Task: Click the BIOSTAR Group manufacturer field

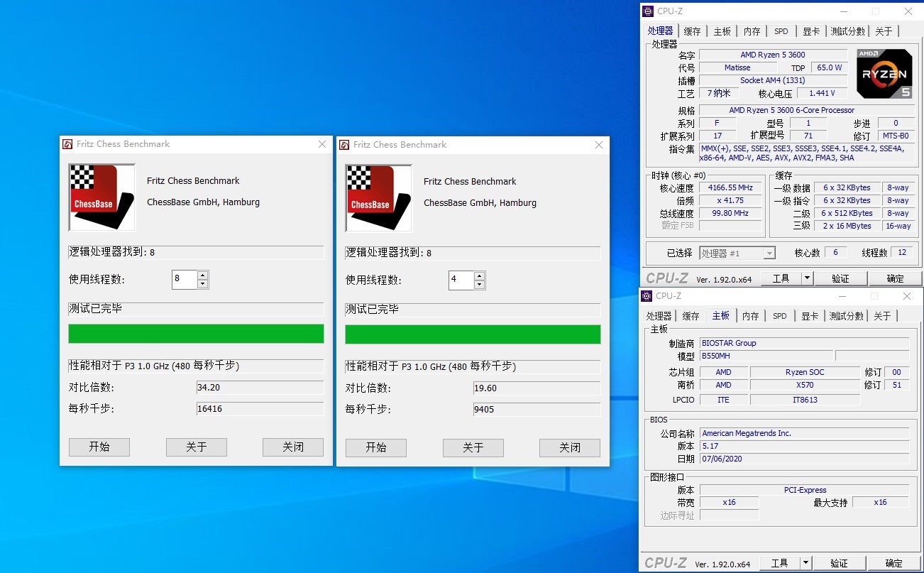Action: point(804,343)
